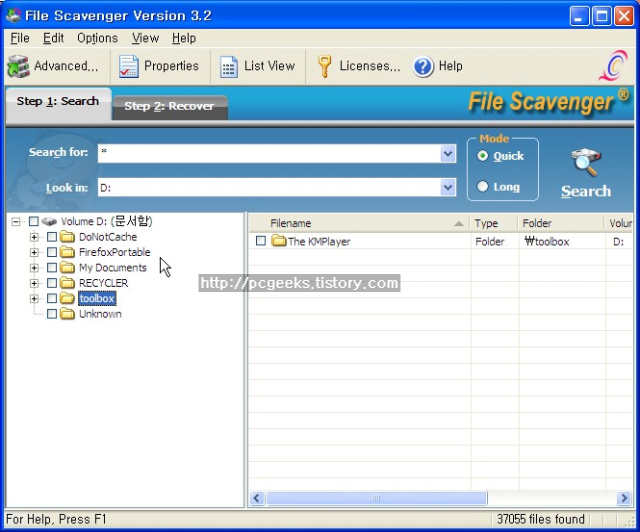Collapse the Volume D: tree node
The width and height of the screenshot is (640, 532).
(16, 222)
